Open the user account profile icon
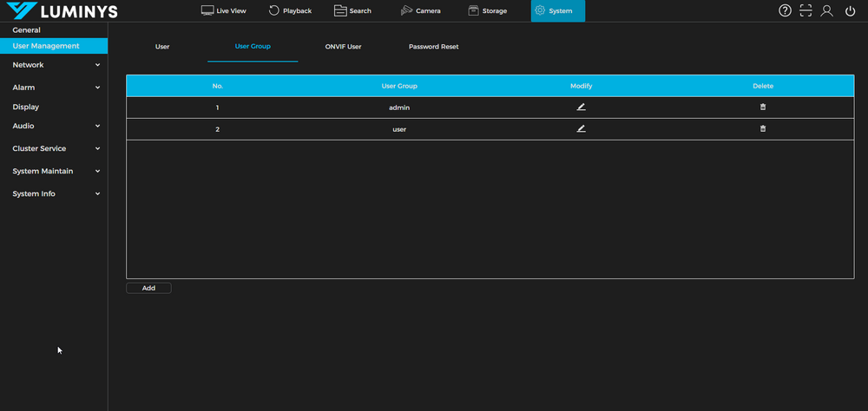The height and width of the screenshot is (411, 868). coord(827,11)
